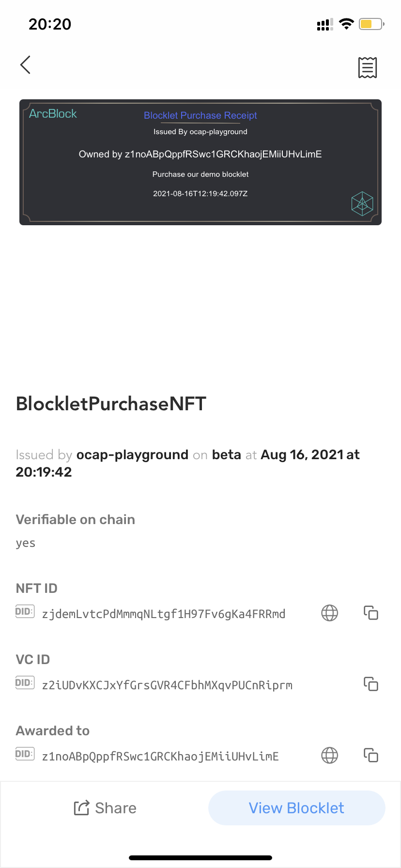Tap the ocap-playground issuer name
The height and width of the screenshot is (868, 401).
(x=132, y=455)
